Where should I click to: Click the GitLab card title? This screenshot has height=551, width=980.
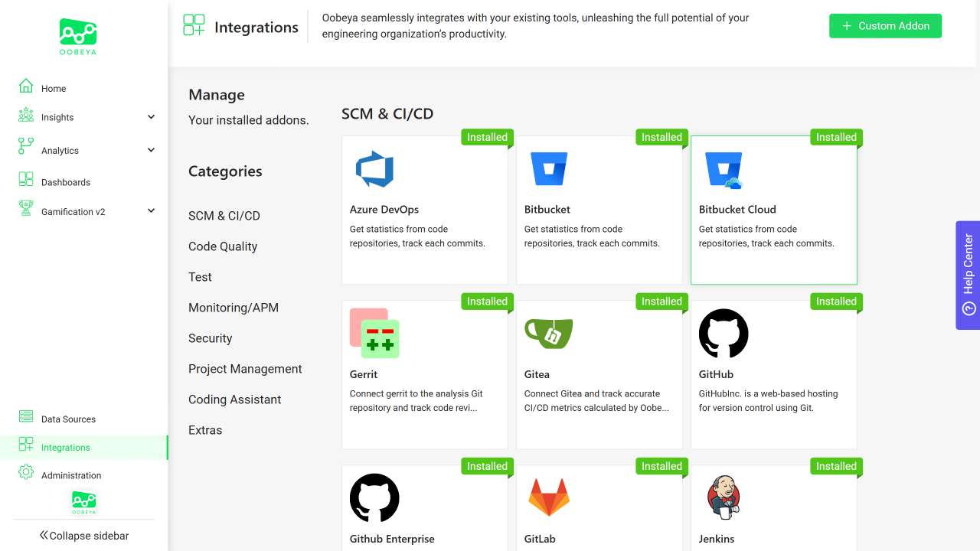pos(540,539)
